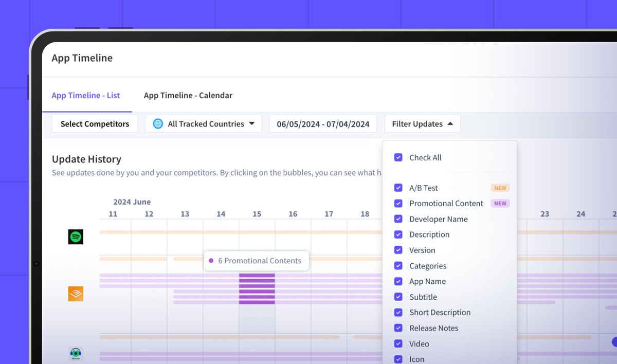This screenshot has width=617, height=364.
Task: Click the globe icon beside All Tracked Countries
Action: coord(157,123)
